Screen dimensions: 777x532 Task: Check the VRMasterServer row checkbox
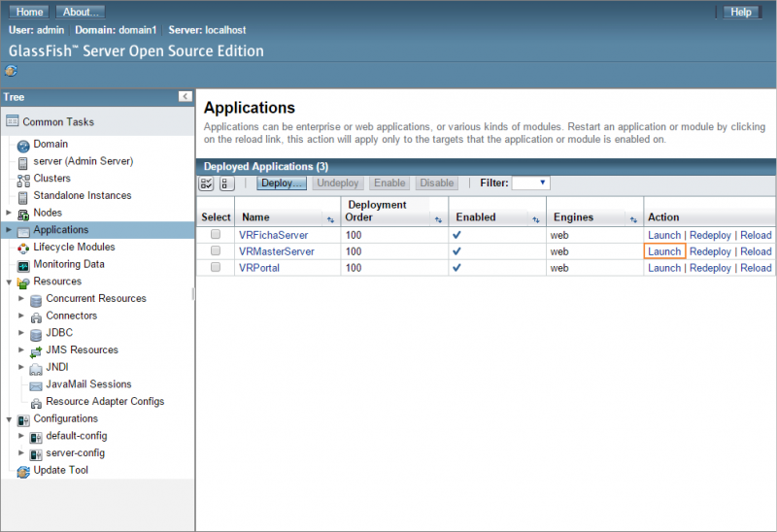(216, 250)
